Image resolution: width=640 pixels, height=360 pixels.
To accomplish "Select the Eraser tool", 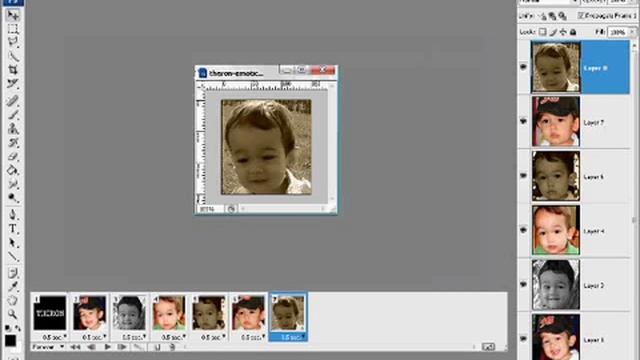I will coord(13,157).
